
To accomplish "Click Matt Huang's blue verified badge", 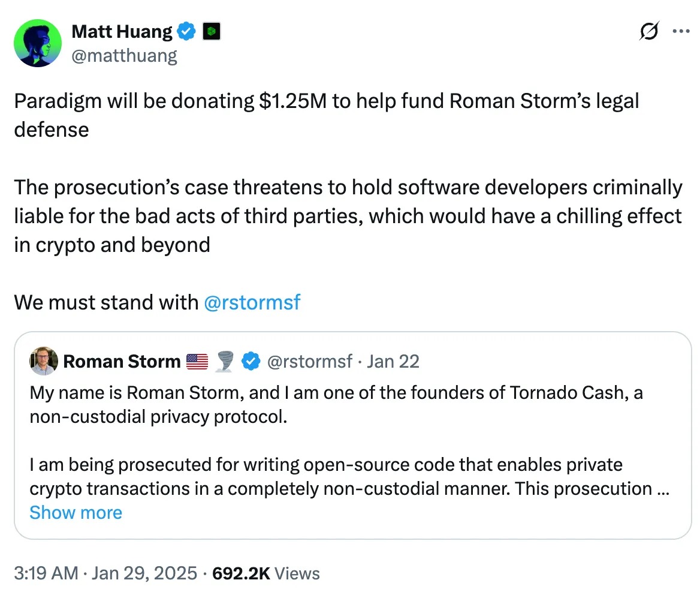I will click(187, 32).
